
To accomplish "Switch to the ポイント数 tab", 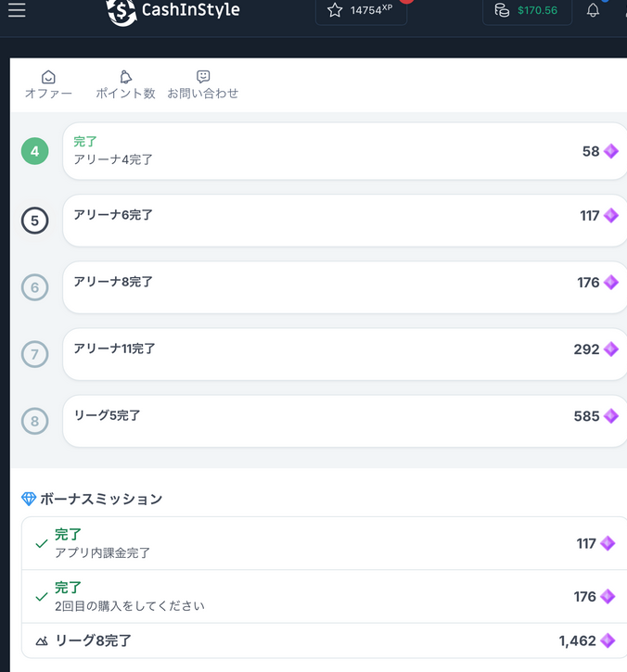I will 125,85.
